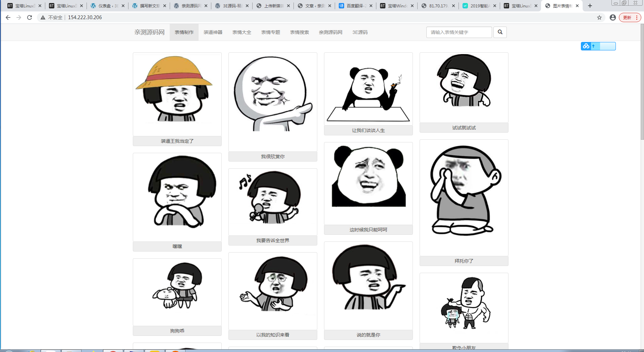Image resolution: width=644 pixels, height=352 pixels.
Task: Open the 亲测源码网 nav link
Action: click(331, 32)
